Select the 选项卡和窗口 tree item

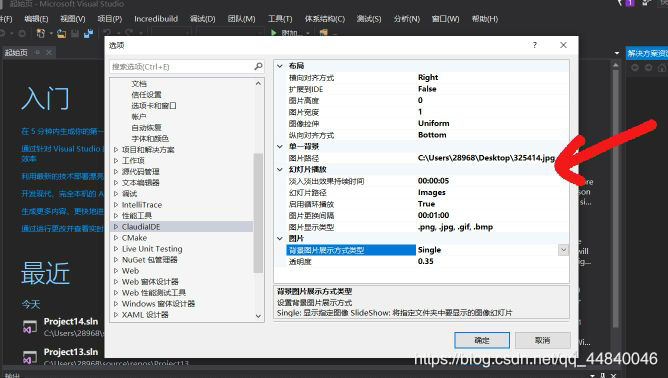coord(154,105)
